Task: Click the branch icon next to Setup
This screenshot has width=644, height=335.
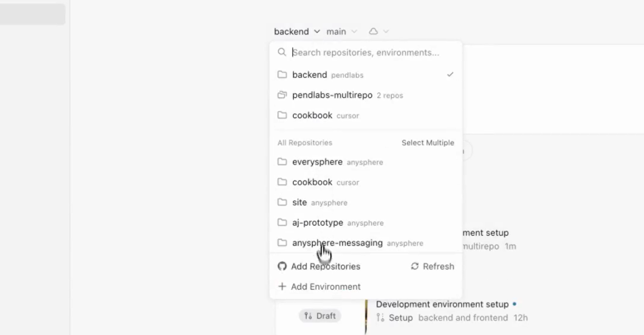Action: [380, 318]
